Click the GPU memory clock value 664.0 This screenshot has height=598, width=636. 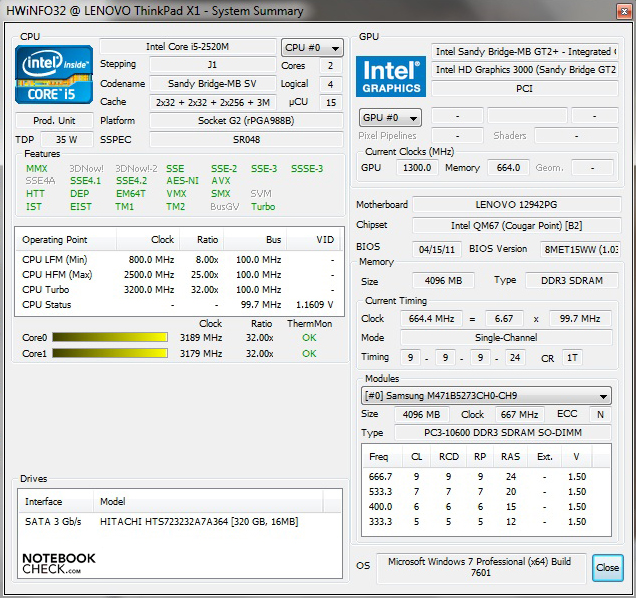coord(508,168)
